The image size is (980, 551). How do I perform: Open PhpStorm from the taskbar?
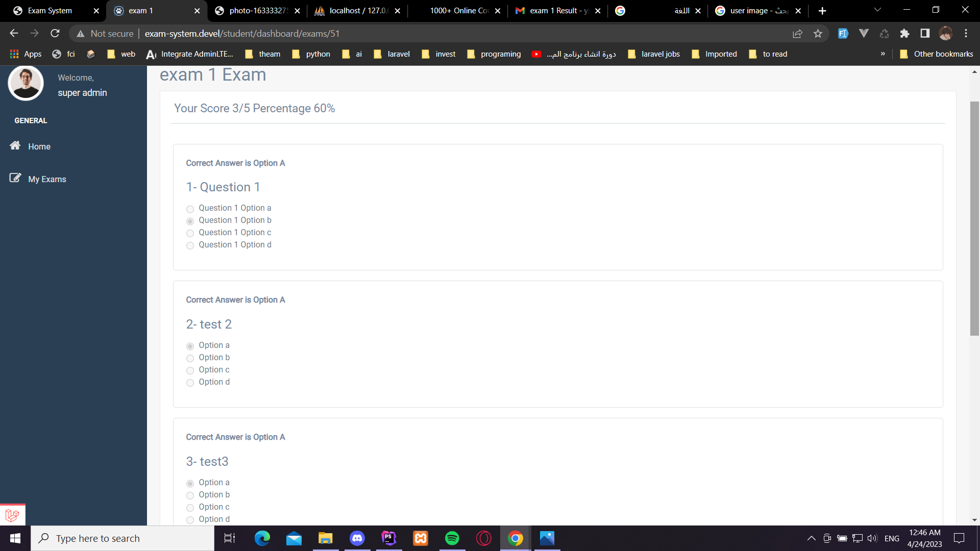click(x=389, y=538)
